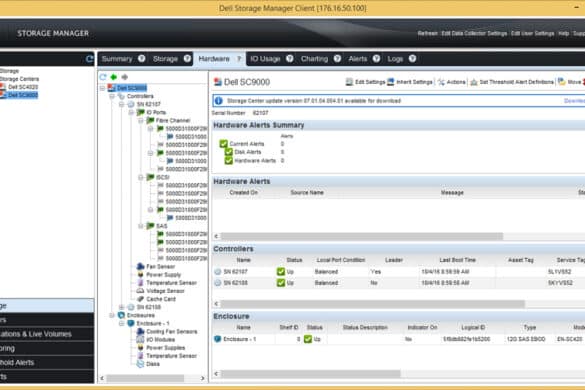
Task: Collapse the Dell SC9000 root tree node
Action: (102, 88)
